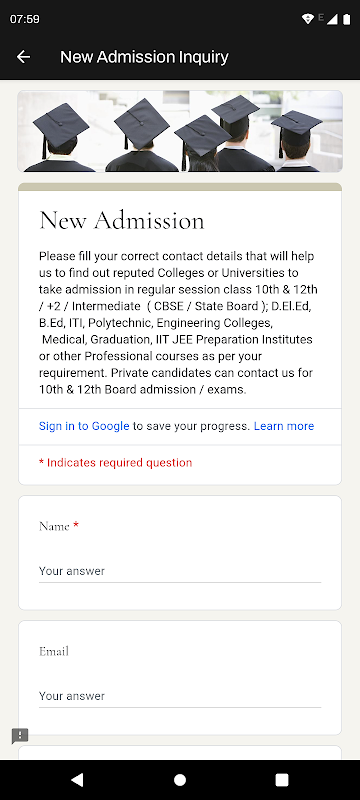Tap the Android back navigation triangle
The image size is (360, 800).
pos(77,780)
